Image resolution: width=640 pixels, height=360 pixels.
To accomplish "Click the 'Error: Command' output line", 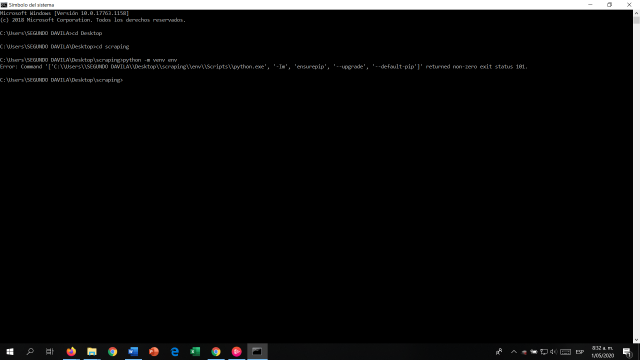I will 264,67.
